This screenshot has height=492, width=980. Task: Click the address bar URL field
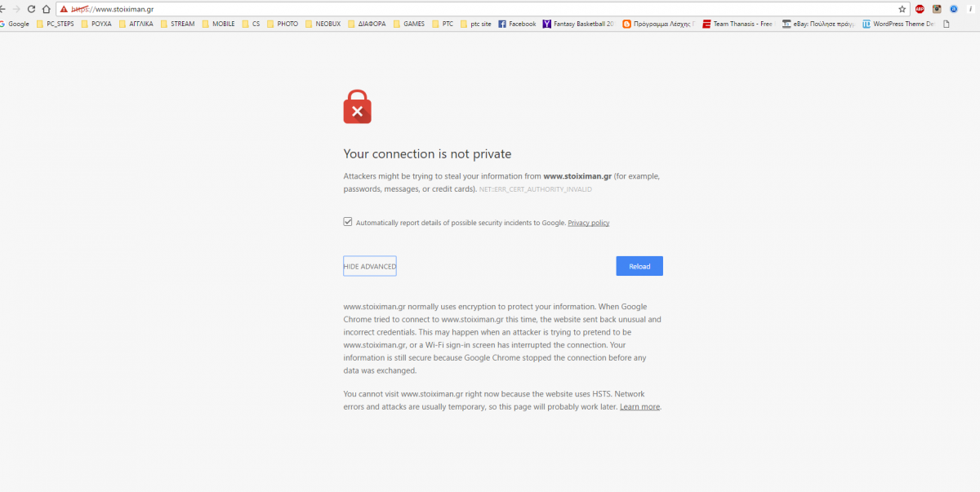(x=490, y=9)
